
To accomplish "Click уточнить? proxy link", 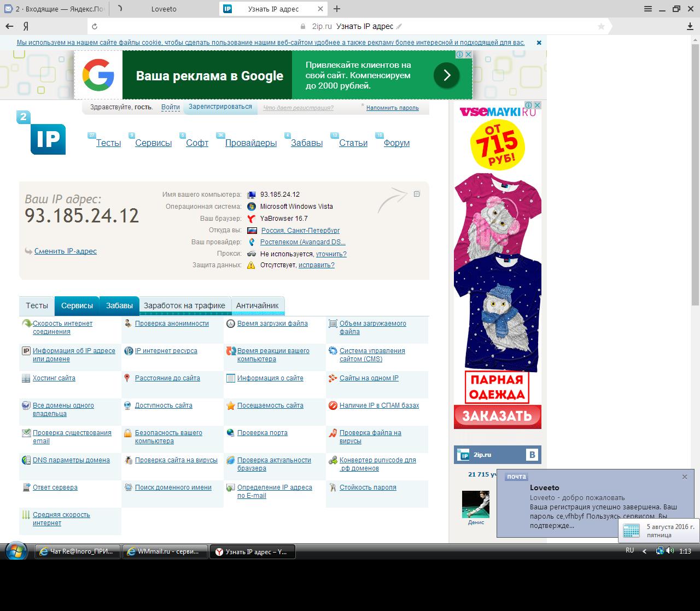I will [331, 254].
